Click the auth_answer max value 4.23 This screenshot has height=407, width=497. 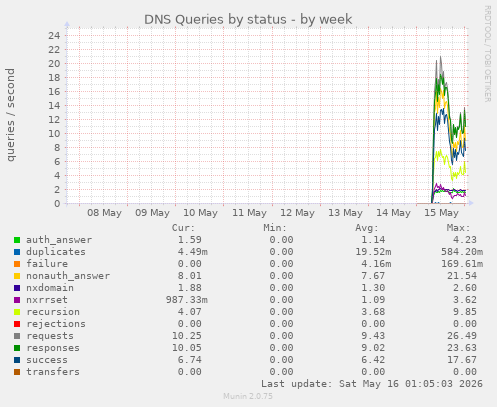click(465, 240)
